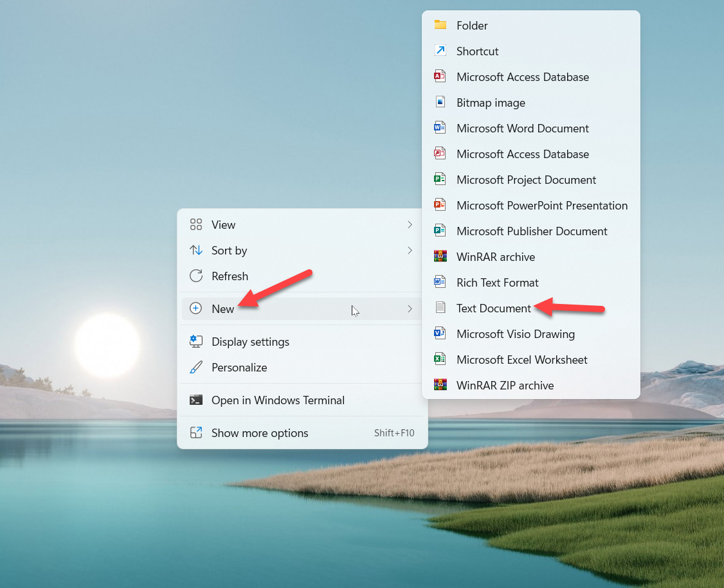
Task: Click the Personalize paintbrush icon
Action: pyautogui.click(x=196, y=367)
